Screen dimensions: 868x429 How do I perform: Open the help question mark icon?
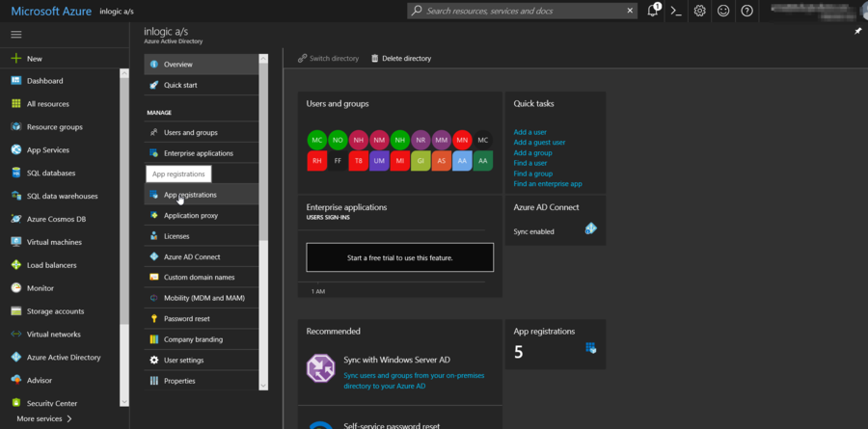click(746, 11)
